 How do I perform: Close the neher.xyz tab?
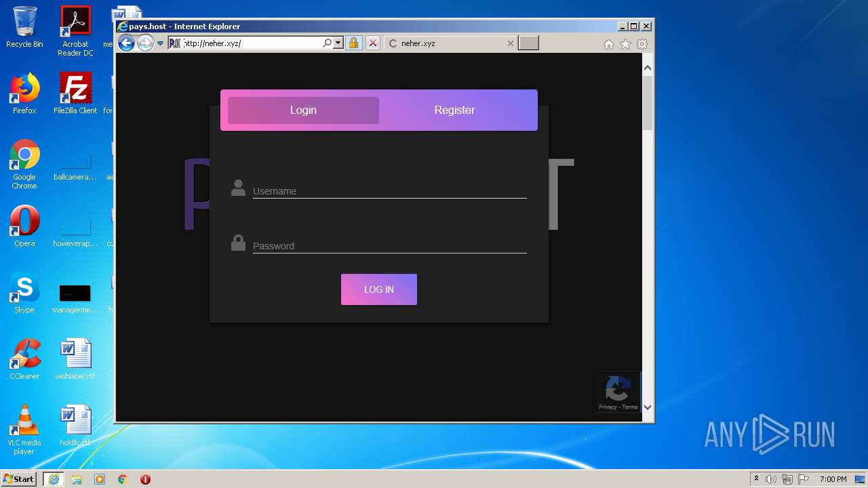511,43
